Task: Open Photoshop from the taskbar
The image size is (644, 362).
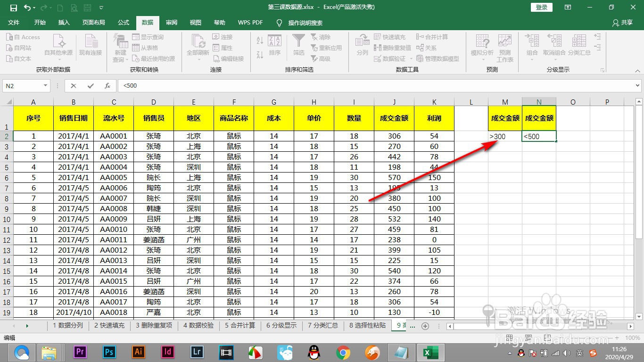Action: (x=109, y=352)
